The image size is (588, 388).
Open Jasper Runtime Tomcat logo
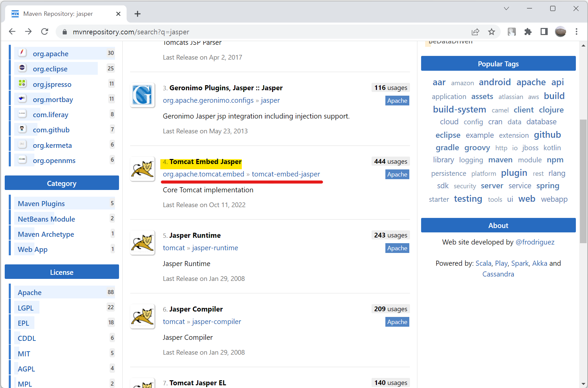click(143, 243)
